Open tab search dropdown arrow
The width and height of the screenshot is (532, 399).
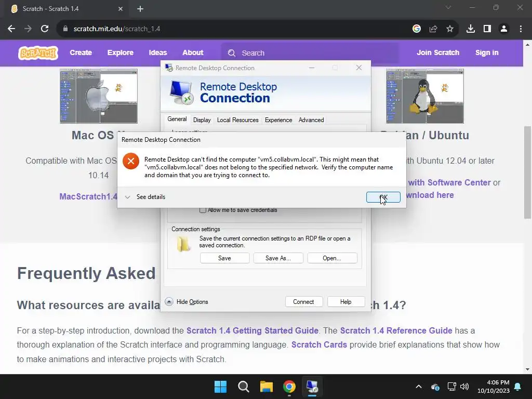pos(448,7)
